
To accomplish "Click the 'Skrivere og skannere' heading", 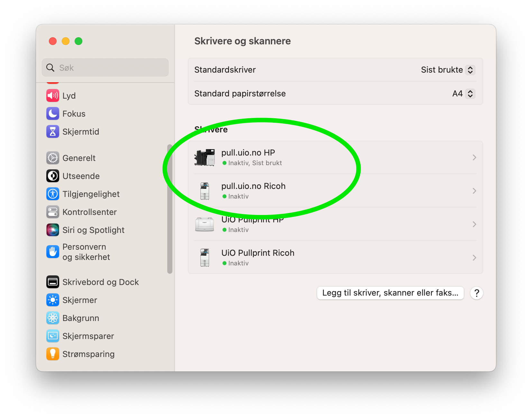I will (x=243, y=41).
